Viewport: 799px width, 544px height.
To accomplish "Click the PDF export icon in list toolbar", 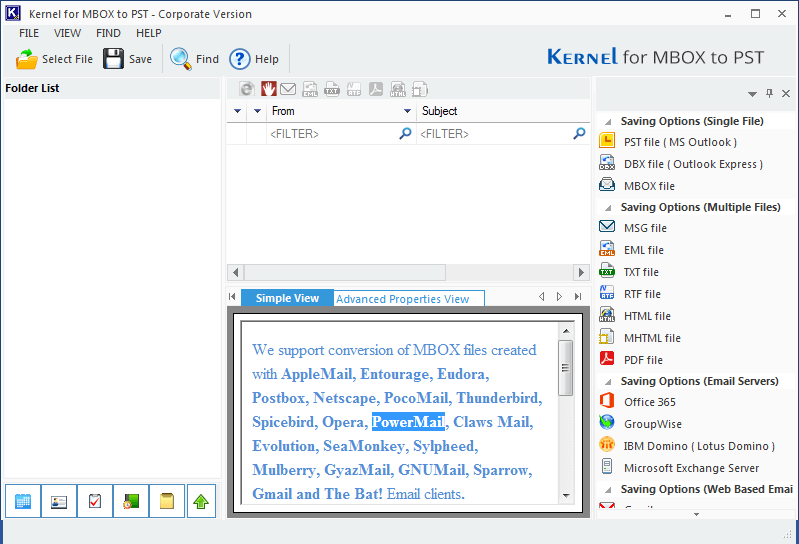I will click(x=376, y=89).
